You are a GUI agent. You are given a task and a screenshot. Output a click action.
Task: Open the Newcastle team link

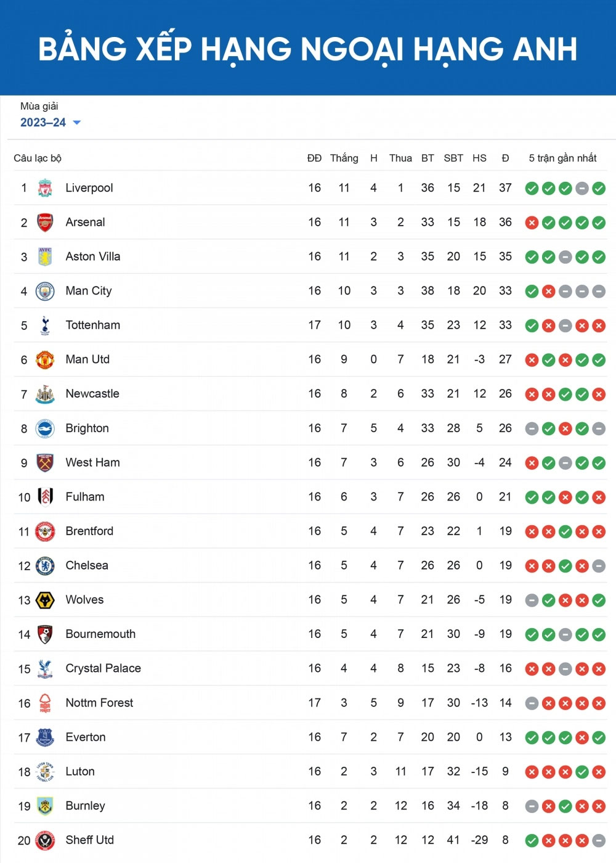click(92, 394)
